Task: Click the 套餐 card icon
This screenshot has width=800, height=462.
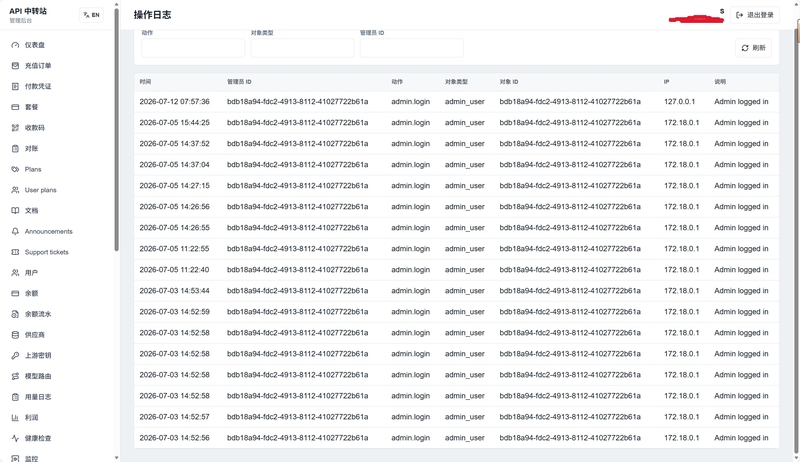Action: tap(15, 107)
